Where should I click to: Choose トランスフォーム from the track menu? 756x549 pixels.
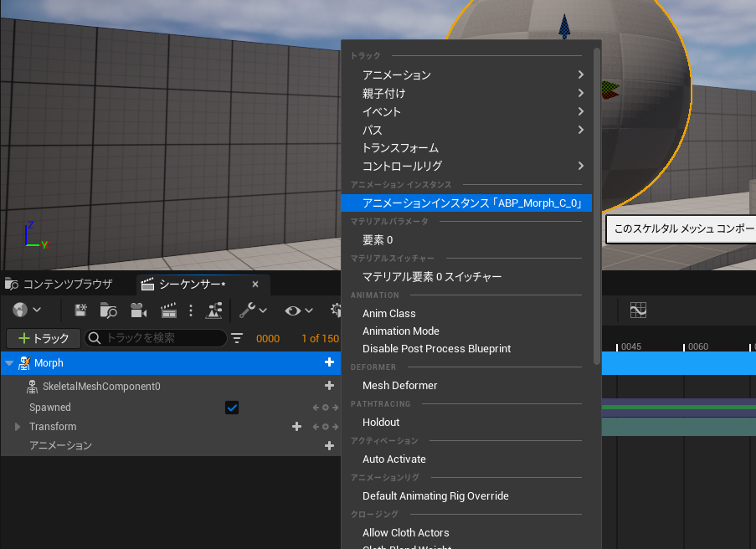466,148
